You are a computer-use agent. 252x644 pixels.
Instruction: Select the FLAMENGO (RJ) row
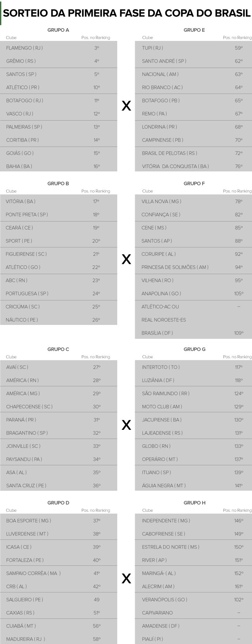coord(24,48)
